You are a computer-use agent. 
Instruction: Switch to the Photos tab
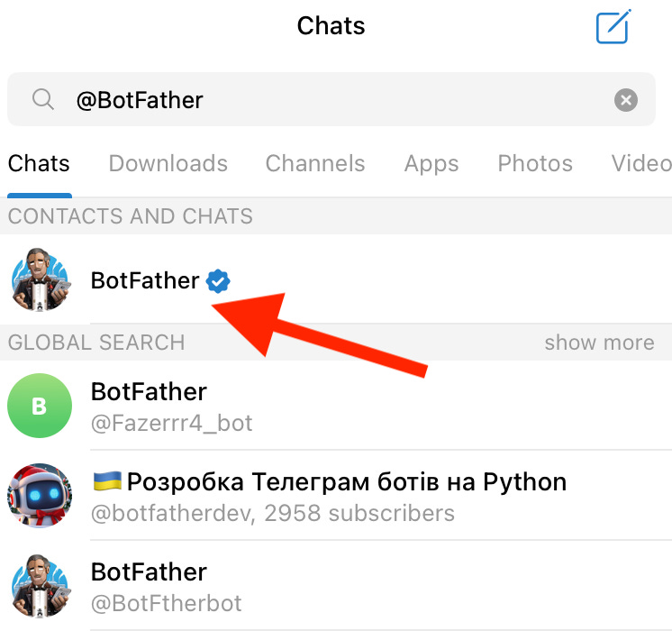click(x=535, y=163)
